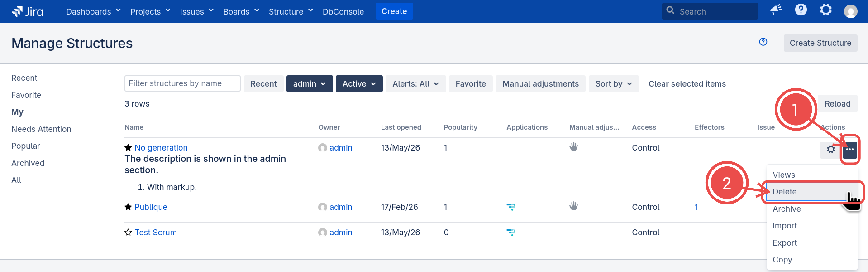
Task: Click the Create button
Action: (394, 11)
